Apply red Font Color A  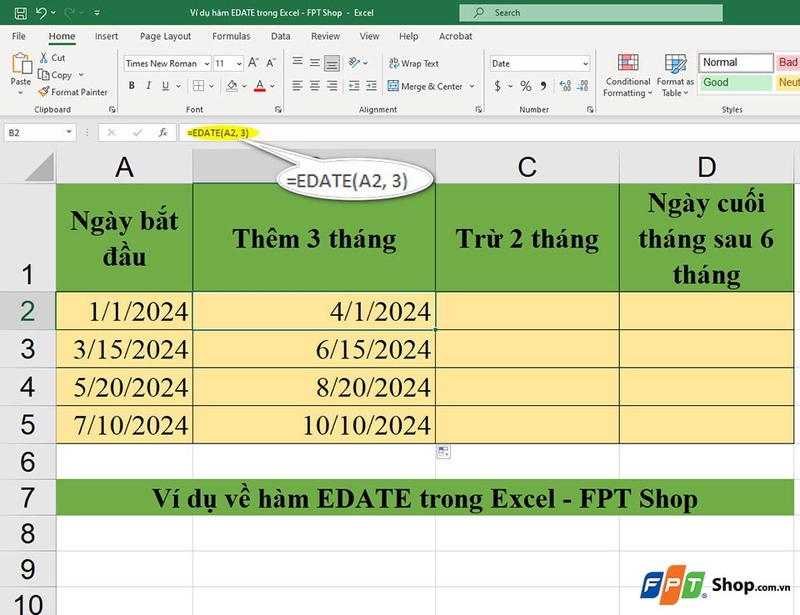260,86
